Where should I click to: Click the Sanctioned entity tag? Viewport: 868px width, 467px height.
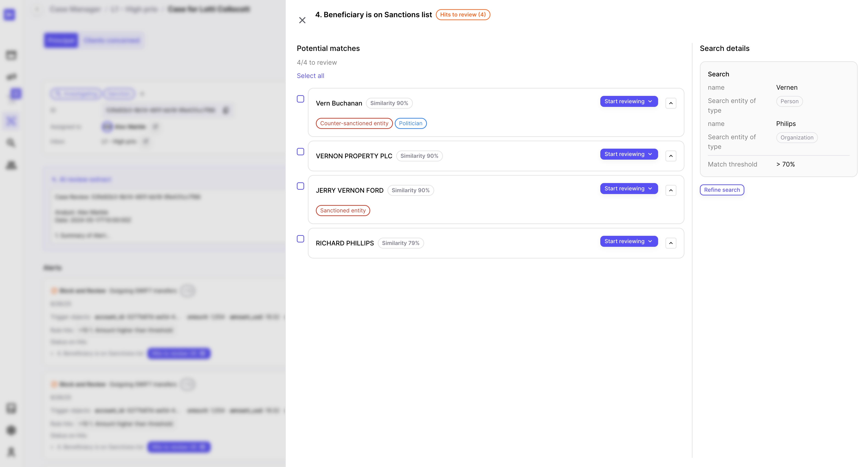pos(343,211)
